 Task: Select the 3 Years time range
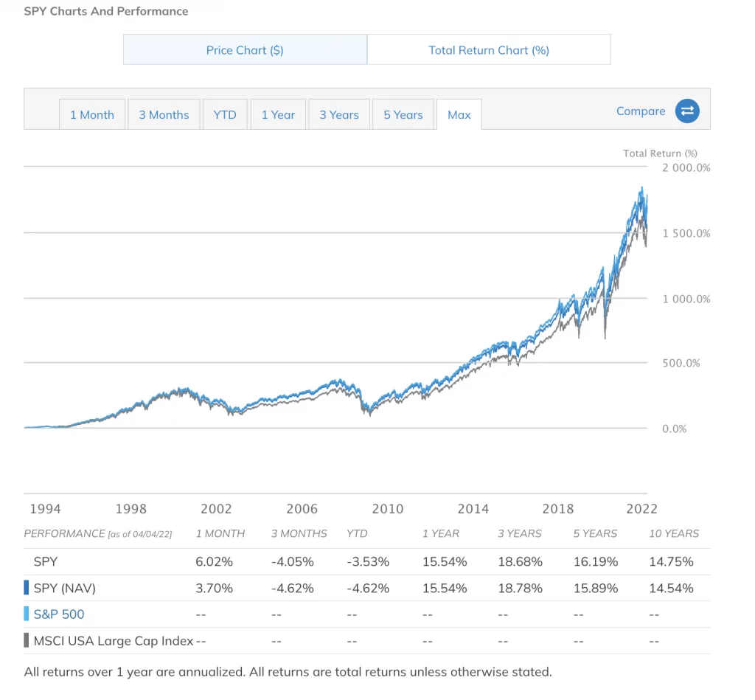(x=339, y=115)
